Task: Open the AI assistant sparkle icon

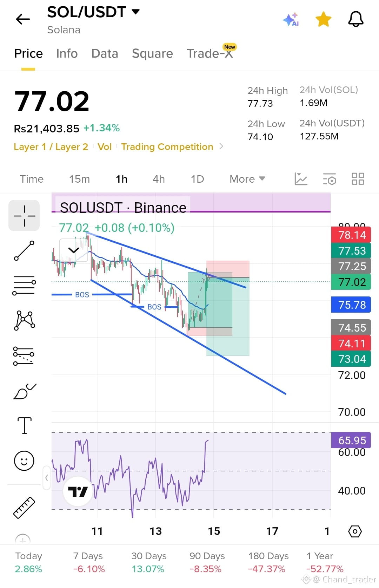Action: (291, 19)
